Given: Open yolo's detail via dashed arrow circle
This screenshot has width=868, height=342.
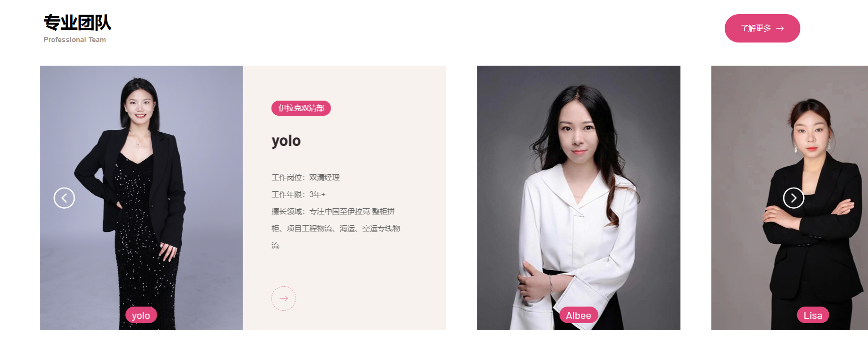Looking at the screenshot, I should tap(283, 298).
